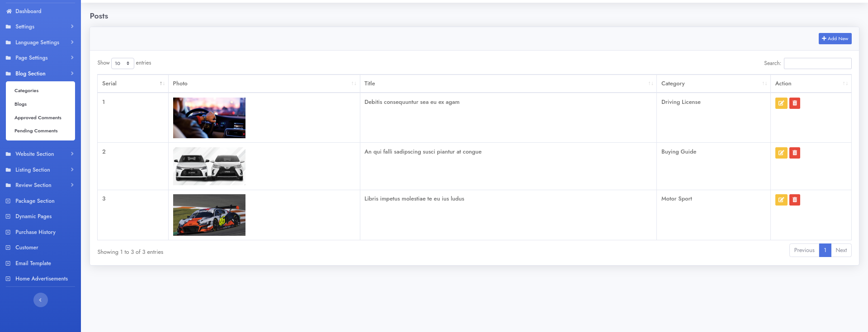Click edit icon for Buying Guide post
The width and height of the screenshot is (868, 332).
781,153
